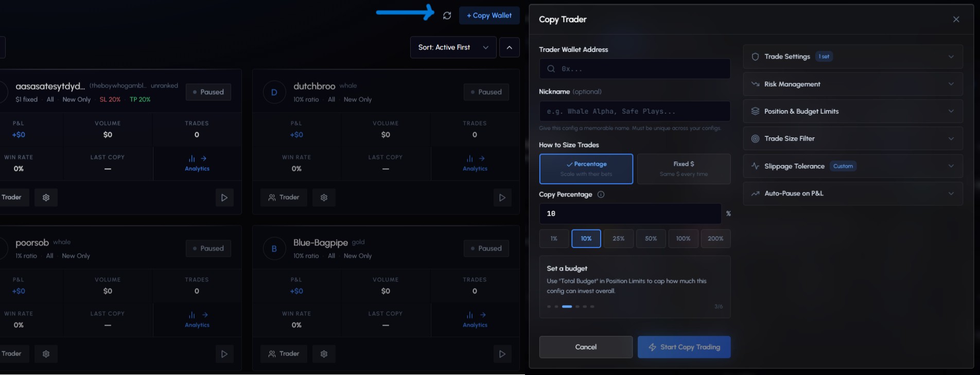Choose the 200% preset

715,239
